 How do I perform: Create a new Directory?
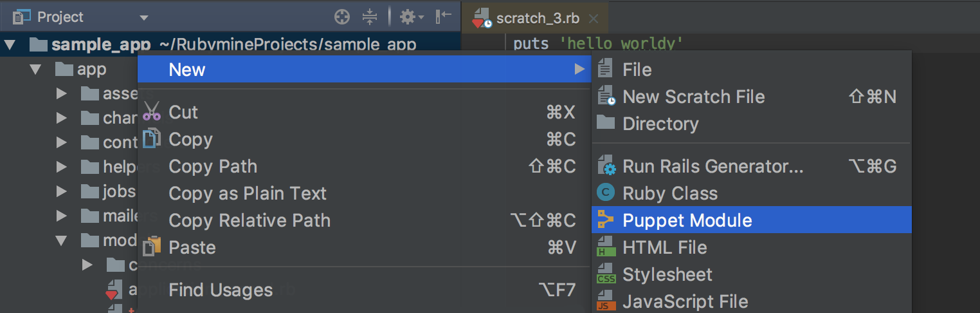[x=752, y=124]
